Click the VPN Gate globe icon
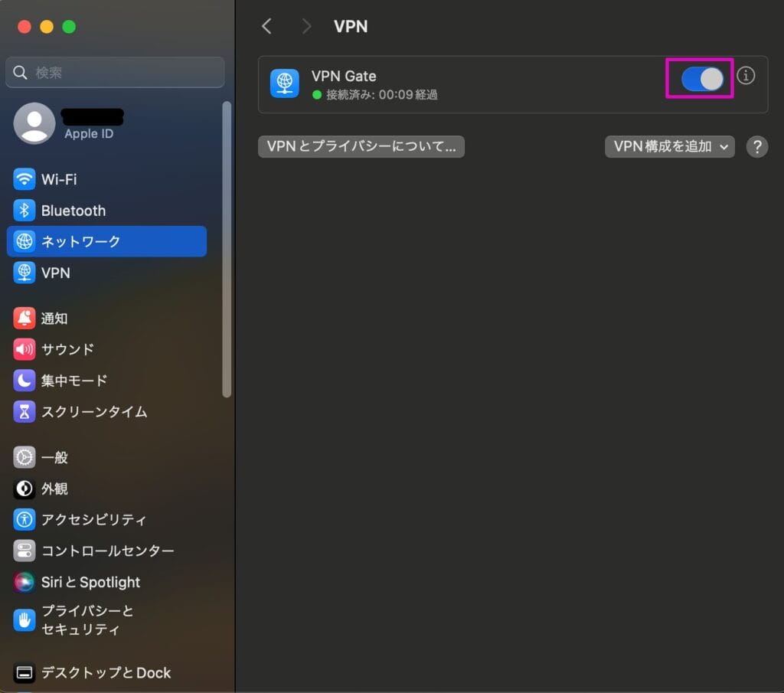The height and width of the screenshot is (693, 784). (x=285, y=83)
